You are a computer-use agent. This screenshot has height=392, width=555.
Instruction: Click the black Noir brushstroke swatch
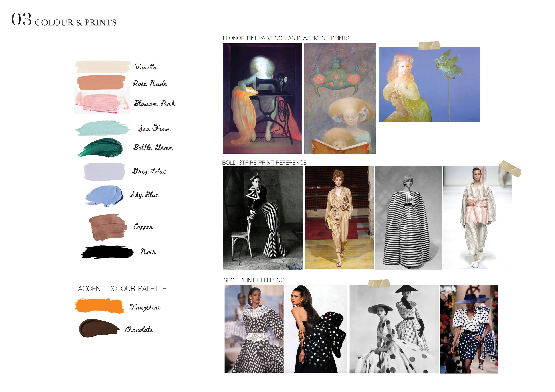107,252
